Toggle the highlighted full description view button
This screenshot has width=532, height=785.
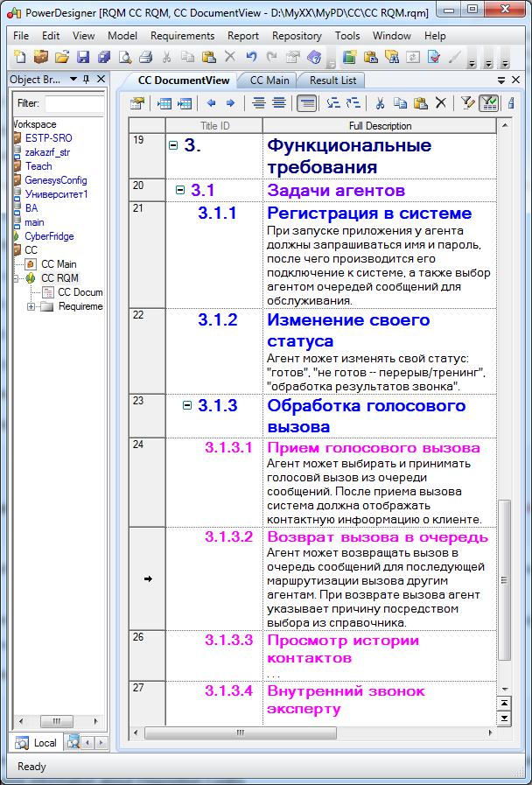(x=307, y=103)
